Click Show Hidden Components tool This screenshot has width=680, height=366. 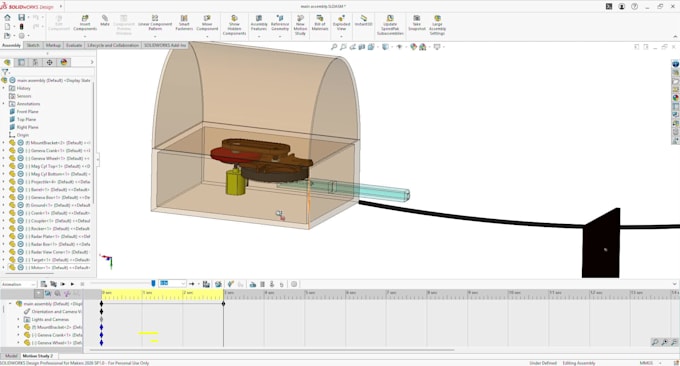(234, 25)
